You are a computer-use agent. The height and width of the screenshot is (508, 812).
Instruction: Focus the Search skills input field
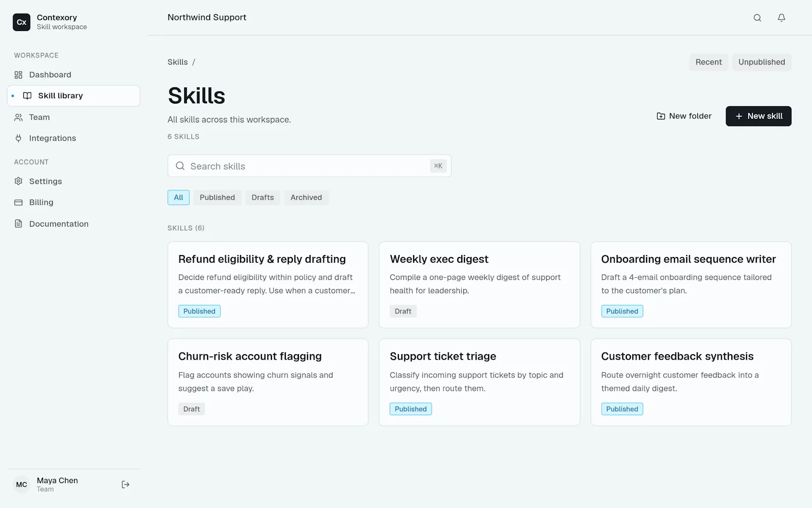click(x=310, y=166)
